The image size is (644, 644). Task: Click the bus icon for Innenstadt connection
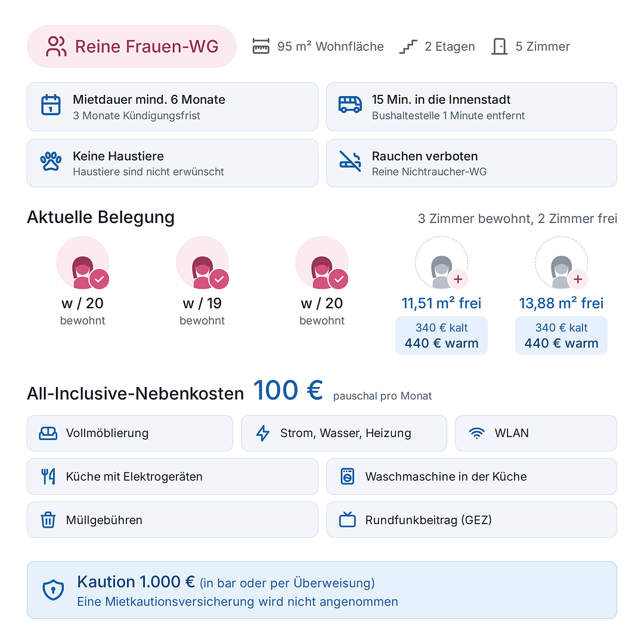click(x=350, y=105)
